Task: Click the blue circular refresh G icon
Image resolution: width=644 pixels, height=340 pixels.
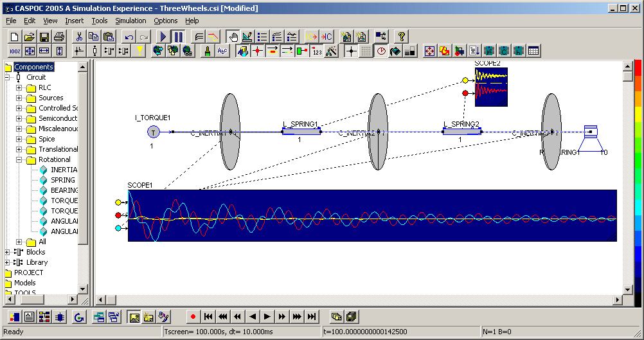Action: (79, 317)
